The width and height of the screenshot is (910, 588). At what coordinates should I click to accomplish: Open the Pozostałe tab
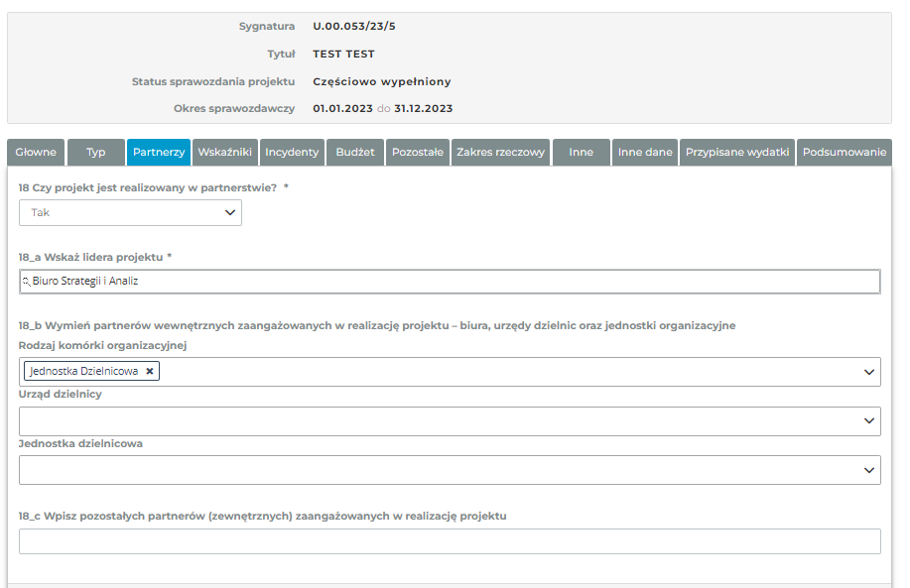coord(418,153)
